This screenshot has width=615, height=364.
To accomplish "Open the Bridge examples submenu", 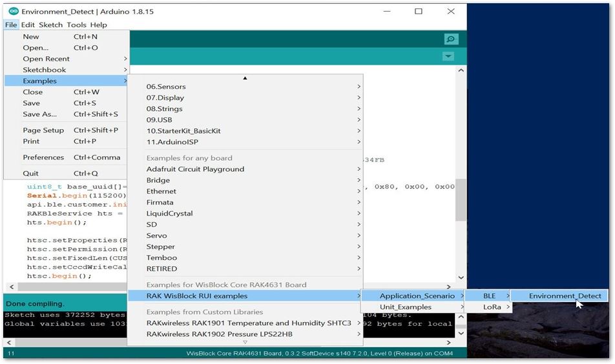I will tap(245, 180).
